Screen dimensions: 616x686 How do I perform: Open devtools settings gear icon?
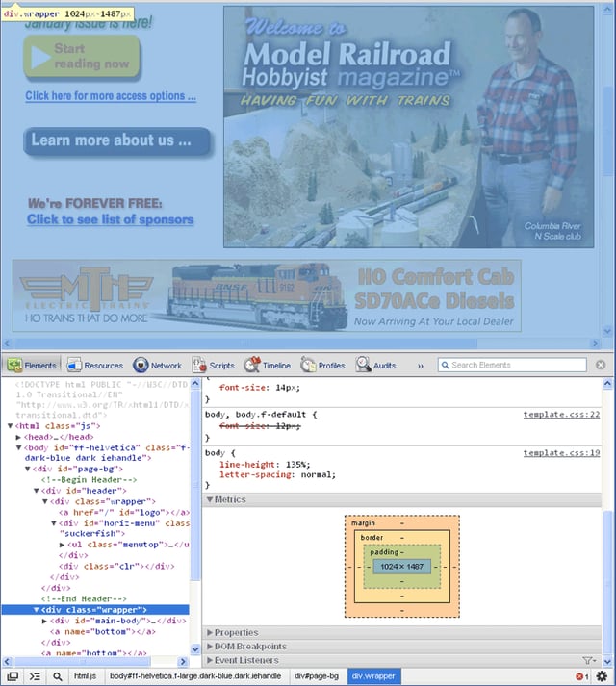click(x=603, y=676)
